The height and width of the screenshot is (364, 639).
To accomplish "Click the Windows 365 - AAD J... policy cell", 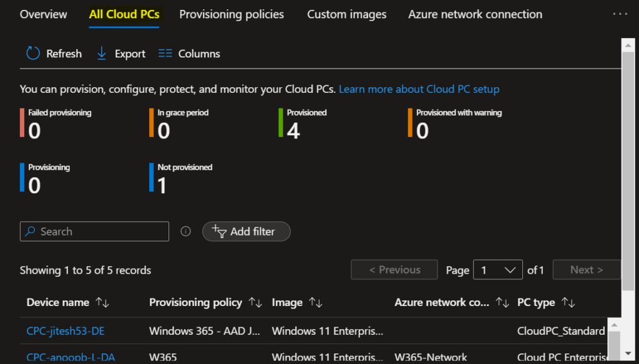I will pyautogui.click(x=205, y=331).
